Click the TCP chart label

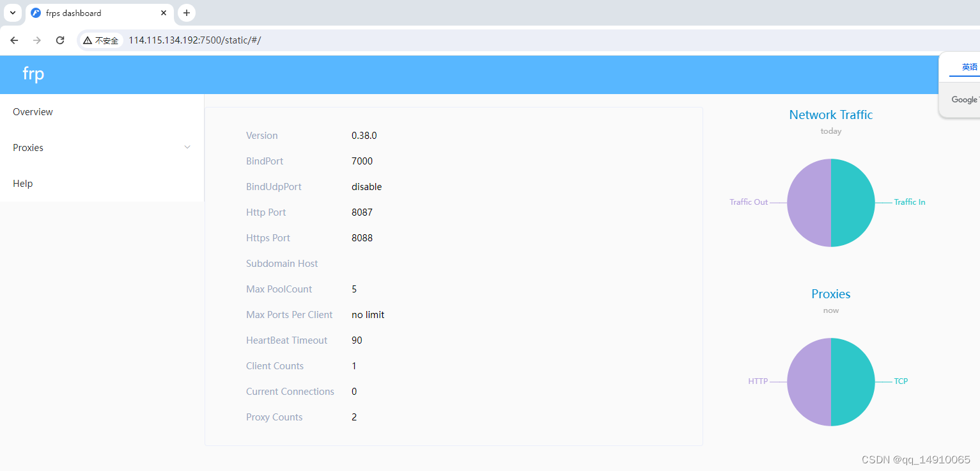click(901, 381)
